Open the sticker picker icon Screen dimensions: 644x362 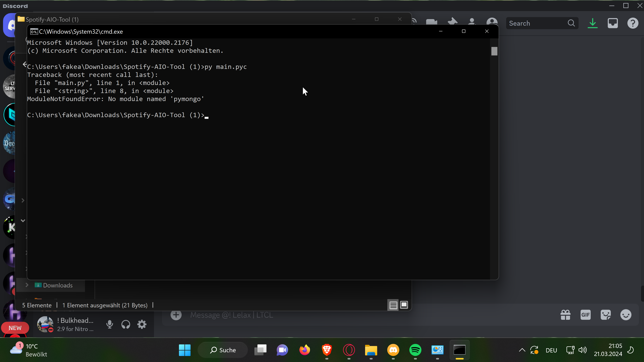point(606,315)
